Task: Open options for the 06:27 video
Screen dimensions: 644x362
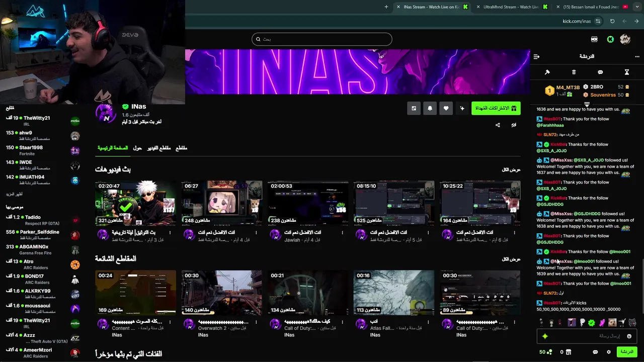Action: point(256,233)
